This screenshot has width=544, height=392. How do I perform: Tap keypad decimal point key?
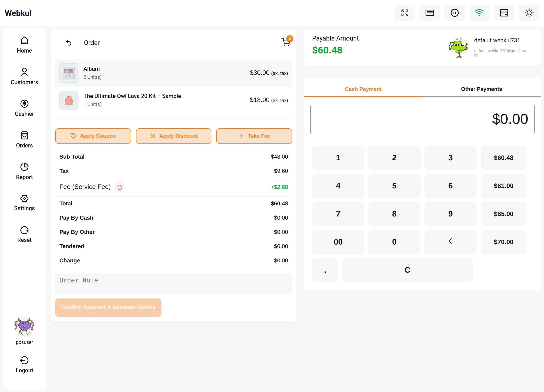pyautogui.click(x=325, y=270)
